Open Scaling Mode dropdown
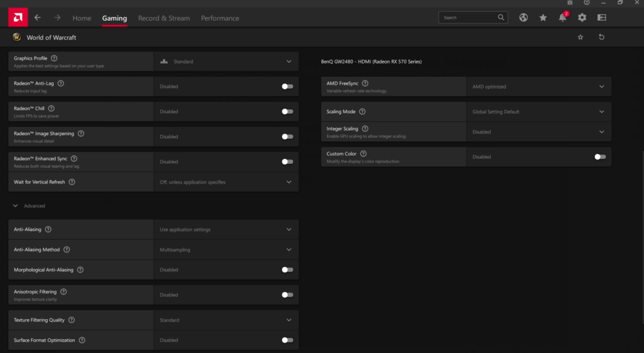Screen dimensions: 644x353 tap(539, 112)
